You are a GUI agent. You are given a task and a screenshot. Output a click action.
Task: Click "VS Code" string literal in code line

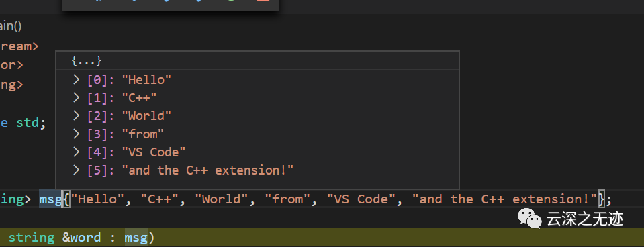[x=362, y=199]
